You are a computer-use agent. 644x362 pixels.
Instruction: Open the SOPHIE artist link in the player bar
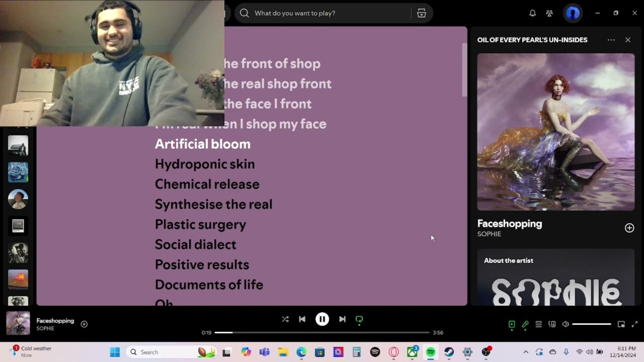point(45,328)
